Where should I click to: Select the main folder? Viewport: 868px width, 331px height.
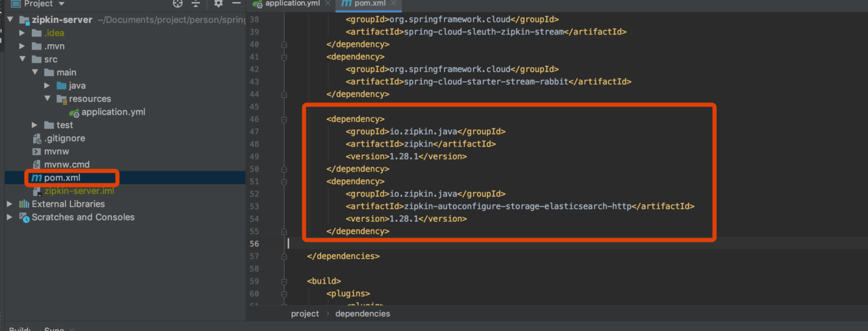[66, 73]
